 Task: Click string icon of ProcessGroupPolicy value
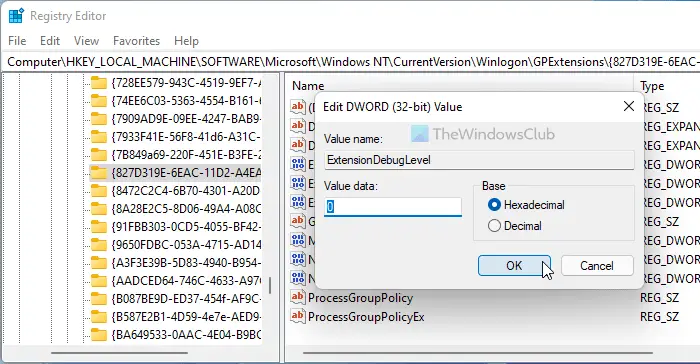click(297, 297)
